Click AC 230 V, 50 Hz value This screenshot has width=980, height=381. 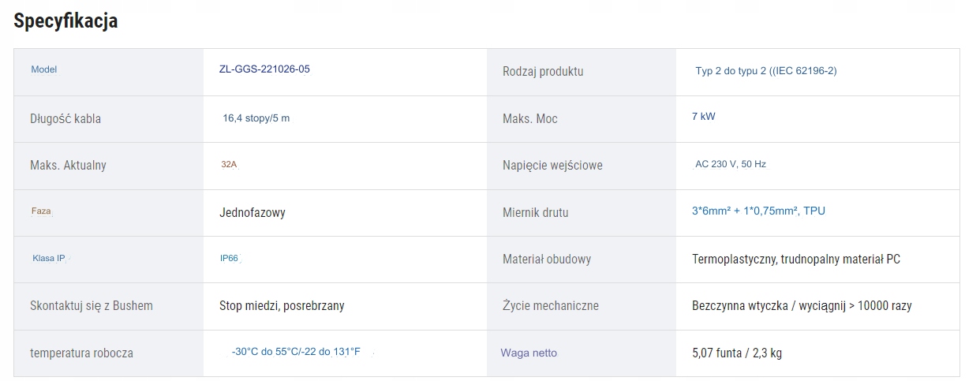coord(730,164)
